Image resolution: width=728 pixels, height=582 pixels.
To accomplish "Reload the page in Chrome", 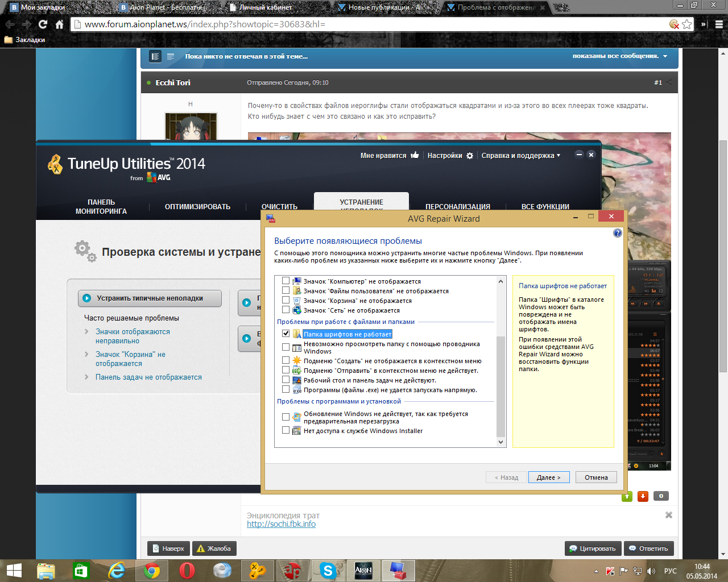I will coord(43,24).
